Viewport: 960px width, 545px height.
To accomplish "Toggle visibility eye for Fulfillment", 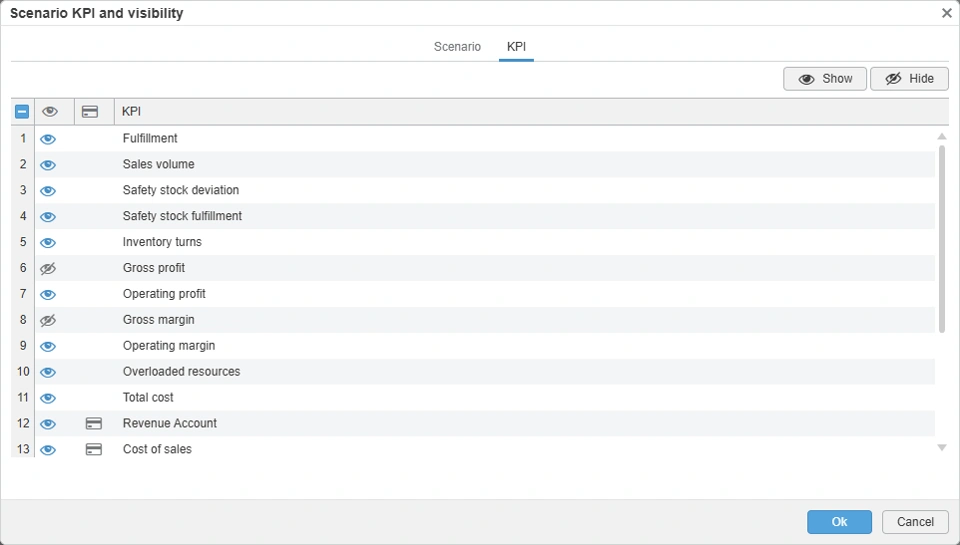I will click(48, 139).
